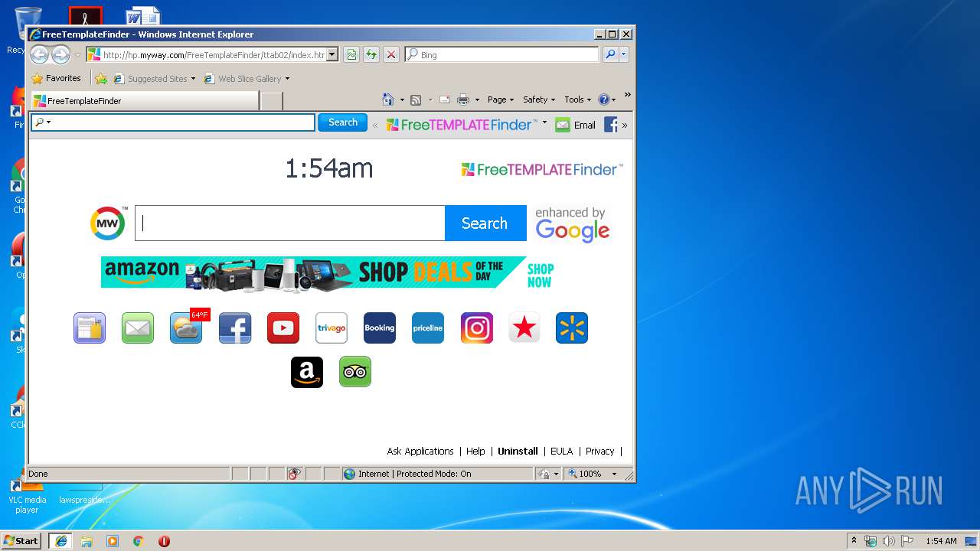Image resolution: width=980 pixels, height=551 pixels.
Task: Open Windows Explorer folder on the taskbar
Action: (x=87, y=541)
